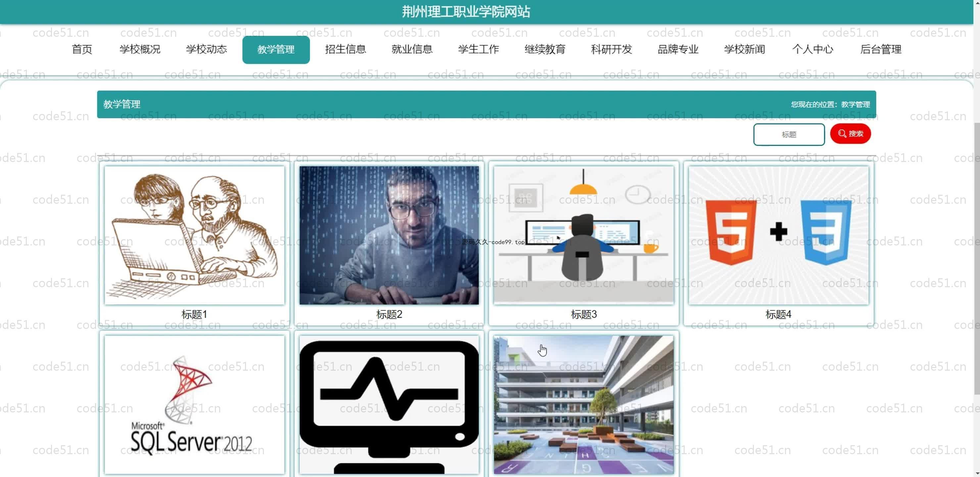980x477 pixels.
Task: Go to 个人中心
Action: 813,49
